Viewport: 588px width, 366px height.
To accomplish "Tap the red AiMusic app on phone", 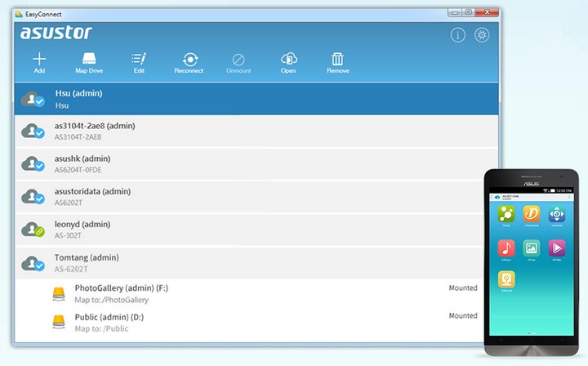I will (x=506, y=248).
